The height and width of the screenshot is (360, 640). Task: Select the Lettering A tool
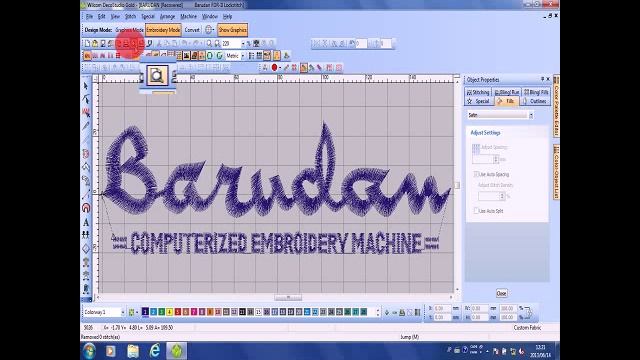86,222
